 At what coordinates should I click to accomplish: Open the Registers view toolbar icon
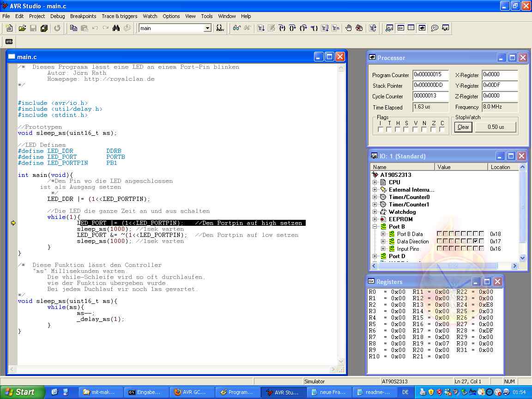401,28
